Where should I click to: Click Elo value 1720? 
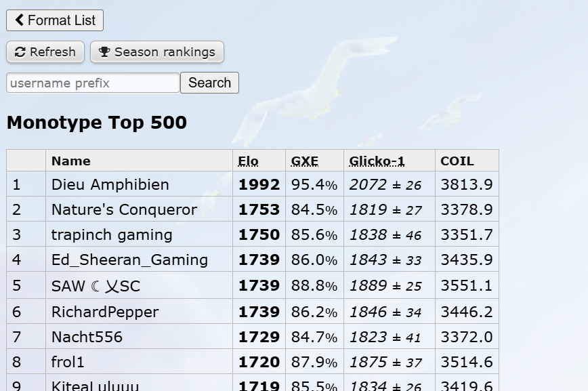point(259,362)
